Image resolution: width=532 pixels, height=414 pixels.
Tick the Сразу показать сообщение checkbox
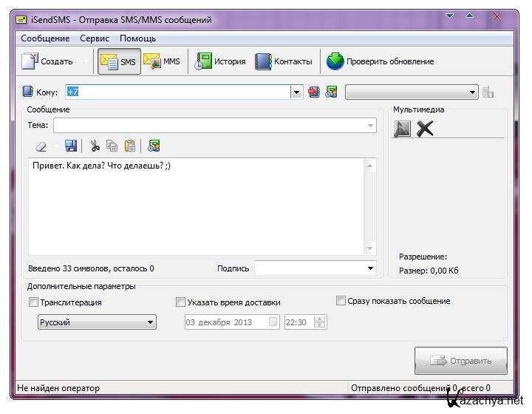(341, 301)
